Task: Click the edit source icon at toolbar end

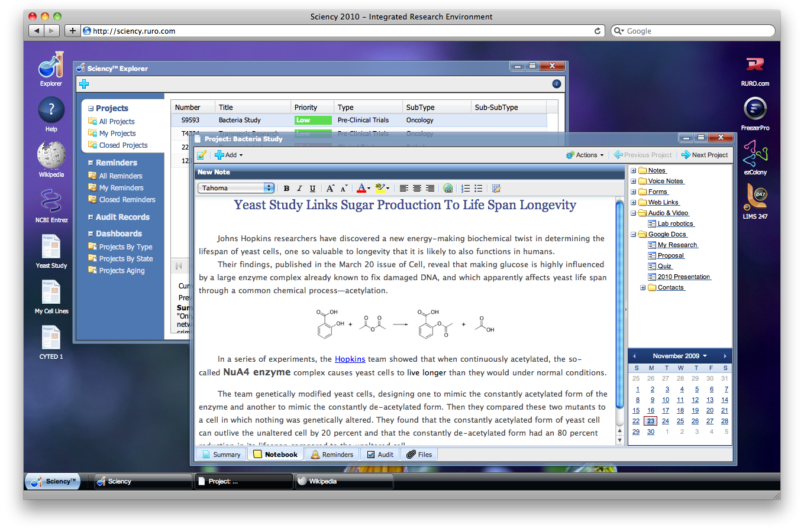Action: tap(496, 189)
